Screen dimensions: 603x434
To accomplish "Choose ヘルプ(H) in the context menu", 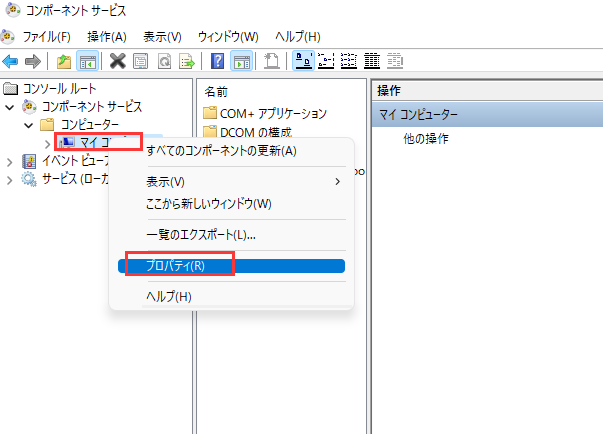I will (232, 297).
